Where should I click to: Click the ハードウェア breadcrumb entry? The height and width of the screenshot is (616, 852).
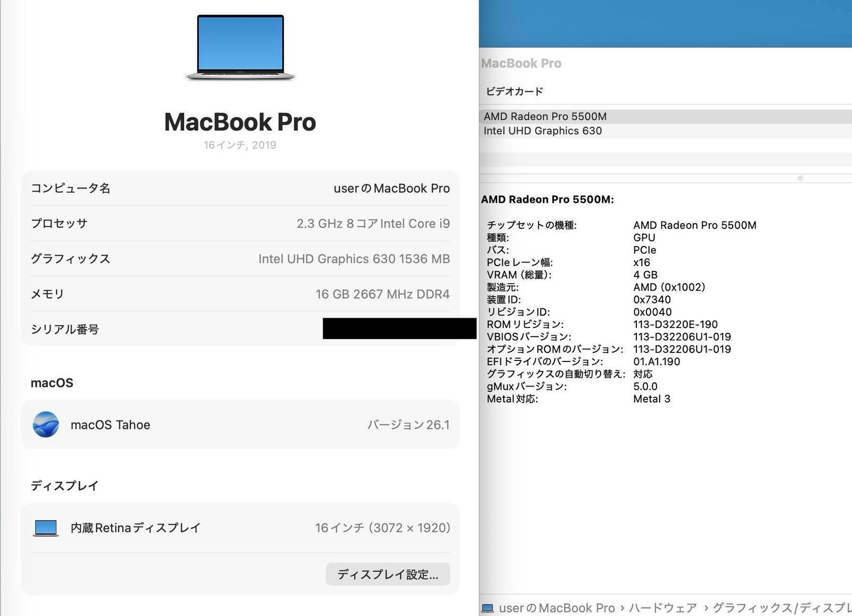click(663, 607)
